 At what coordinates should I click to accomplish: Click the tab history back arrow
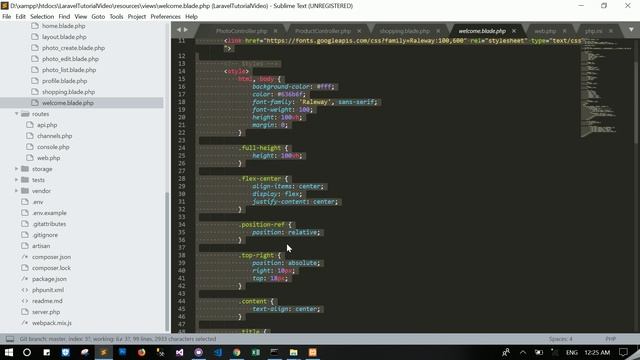click(178, 30)
